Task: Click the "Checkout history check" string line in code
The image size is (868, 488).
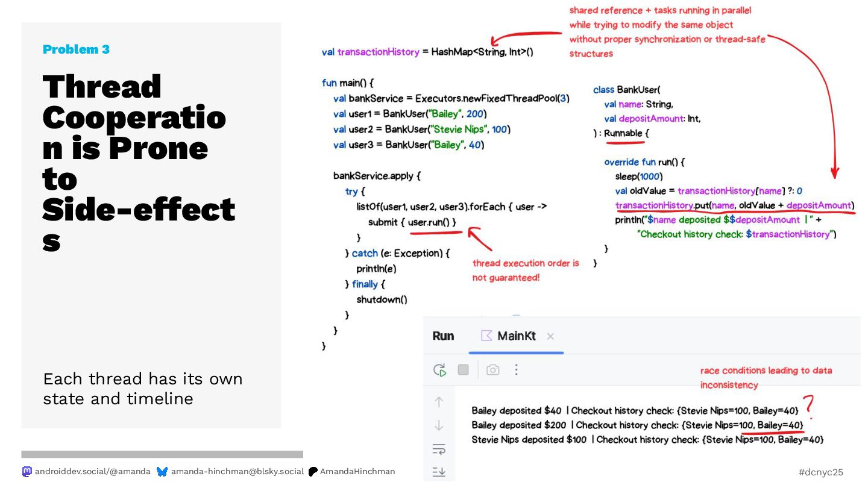Action: click(x=737, y=234)
